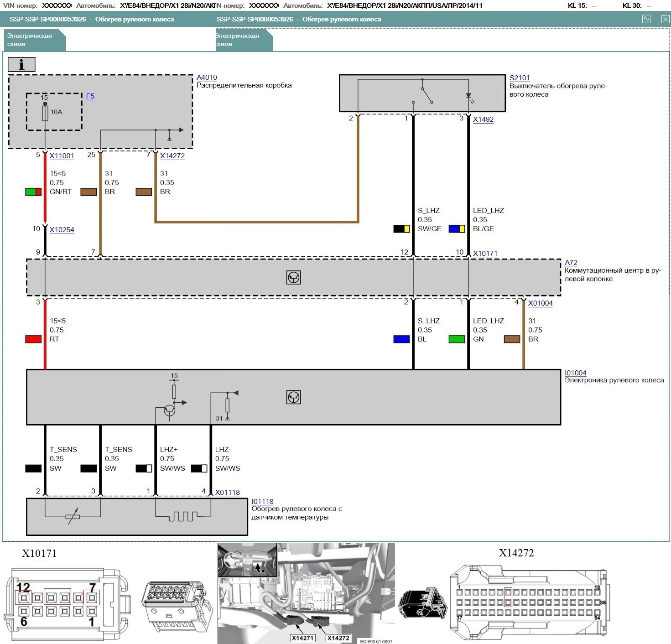Click the X14272 label in location photo
This screenshot has height=644, width=671.
pos(338,638)
